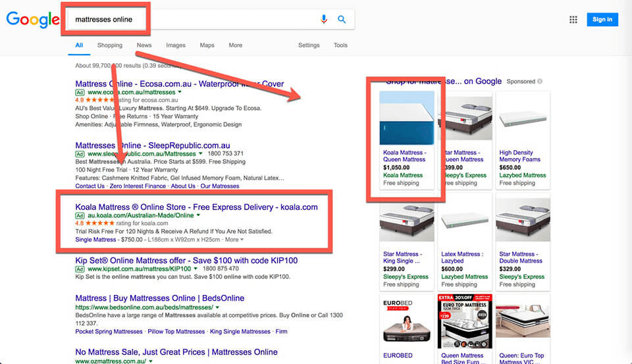
Task: Open Queen: Euro Top Mattress VIC product link
Action: [x=521, y=359]
